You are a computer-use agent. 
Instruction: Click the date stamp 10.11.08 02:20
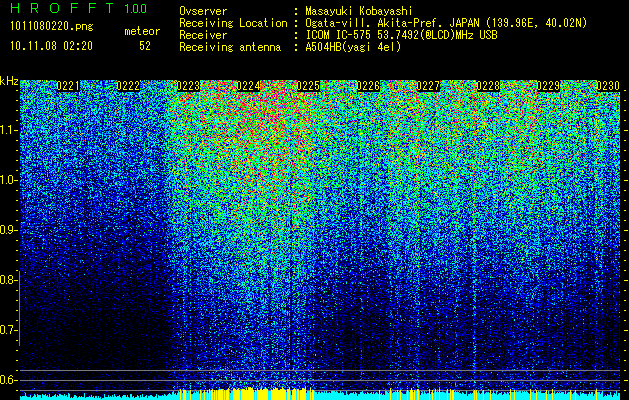51,46
